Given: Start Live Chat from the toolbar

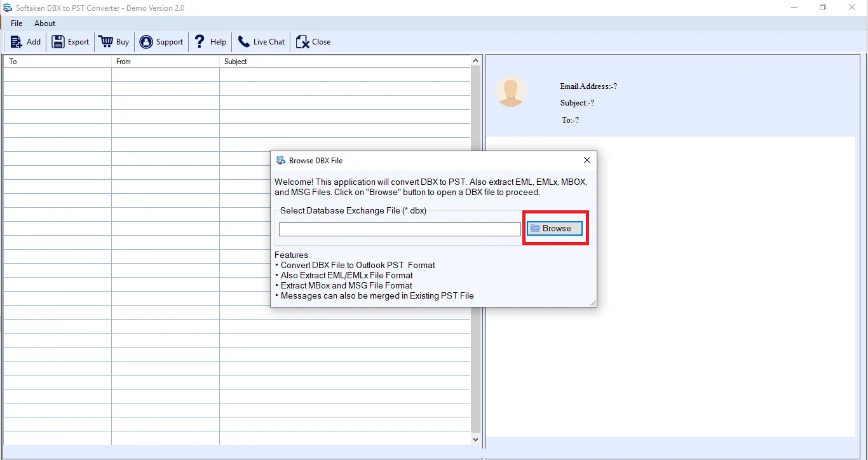Looking at the screenshot, I should click(x=261, y=42).
